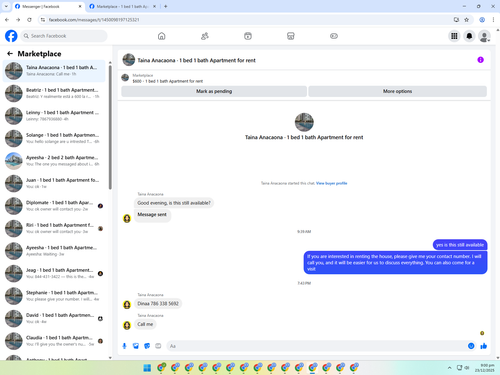Reload the page
The image size is (500, 375).
29,20
